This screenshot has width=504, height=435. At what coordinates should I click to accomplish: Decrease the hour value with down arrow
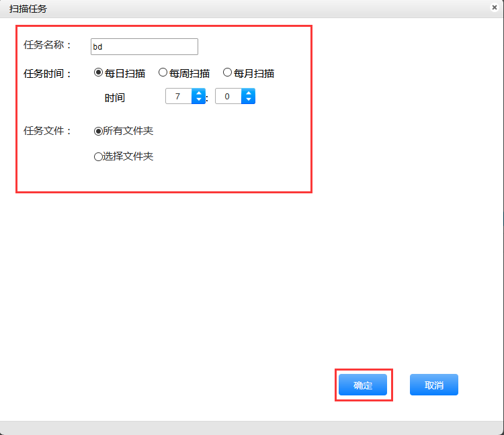[x=199, y=99]
